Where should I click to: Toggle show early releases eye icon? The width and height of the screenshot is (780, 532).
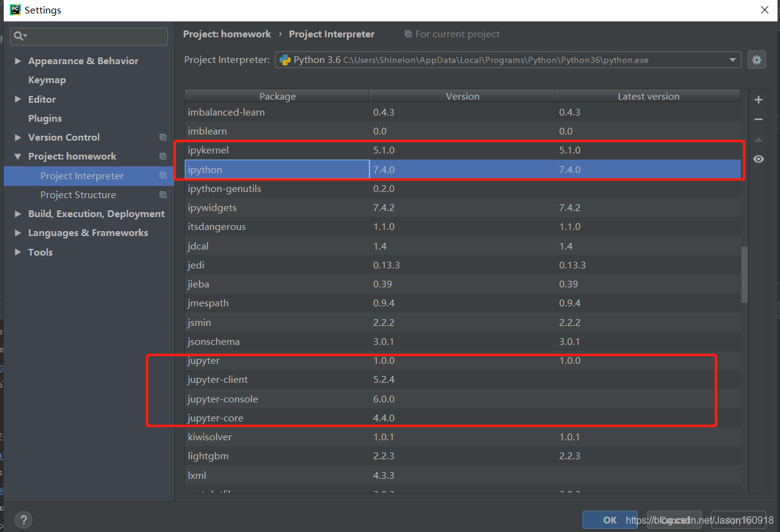point(759,159)
